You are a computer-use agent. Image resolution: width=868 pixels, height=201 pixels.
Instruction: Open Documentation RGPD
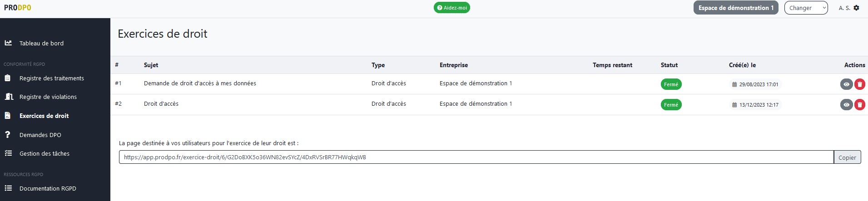click(48, 188)
